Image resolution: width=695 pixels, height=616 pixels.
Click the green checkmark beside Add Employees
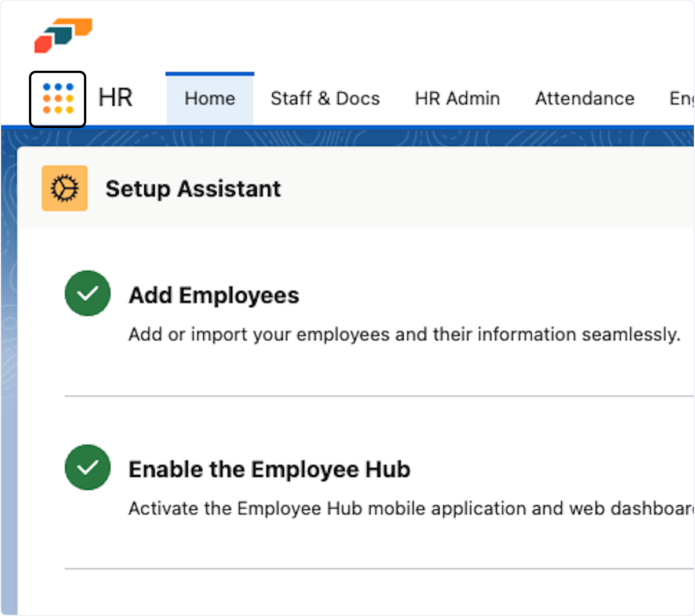coord(87,294)
